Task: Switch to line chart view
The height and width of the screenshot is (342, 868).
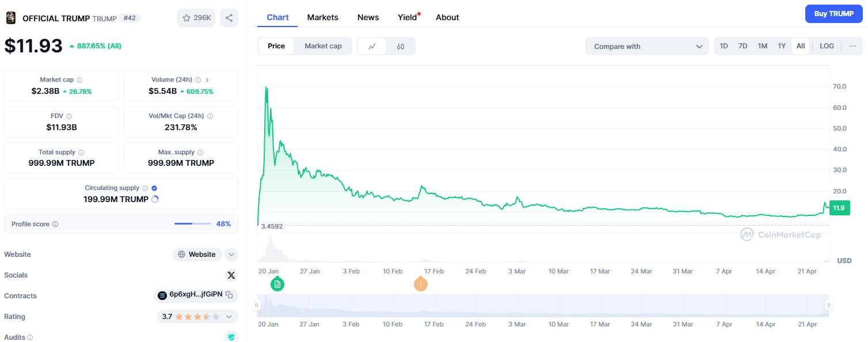Action: (x=372, y=46)
